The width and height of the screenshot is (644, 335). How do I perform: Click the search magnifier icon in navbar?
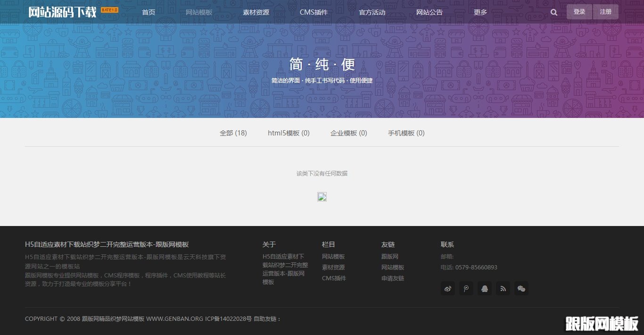coord(553,12)
